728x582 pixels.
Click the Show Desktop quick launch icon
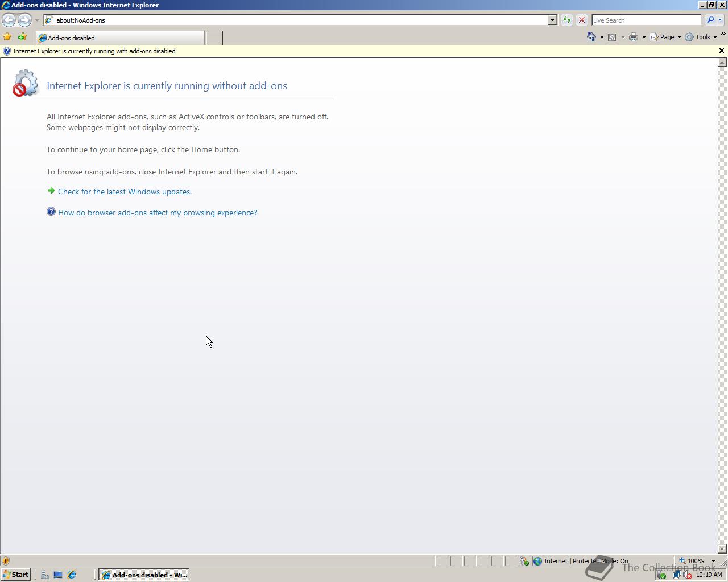(58, 575)
